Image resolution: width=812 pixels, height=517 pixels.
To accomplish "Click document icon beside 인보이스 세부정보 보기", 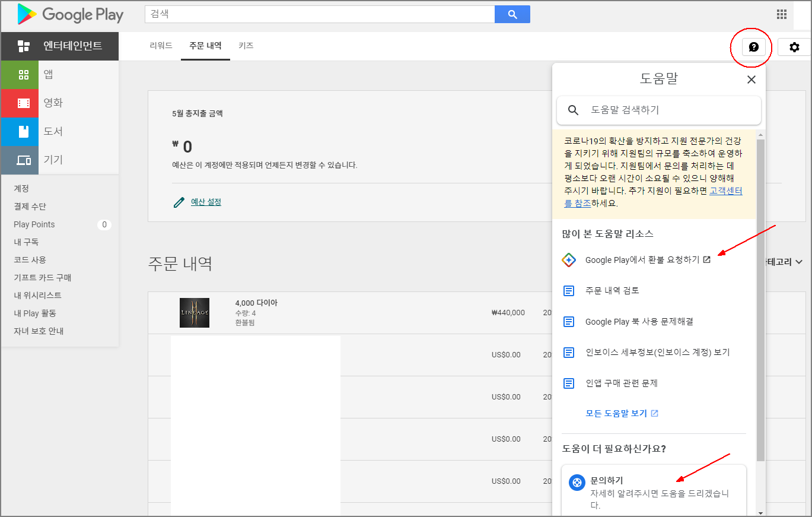I will click(x=568, y=353).
